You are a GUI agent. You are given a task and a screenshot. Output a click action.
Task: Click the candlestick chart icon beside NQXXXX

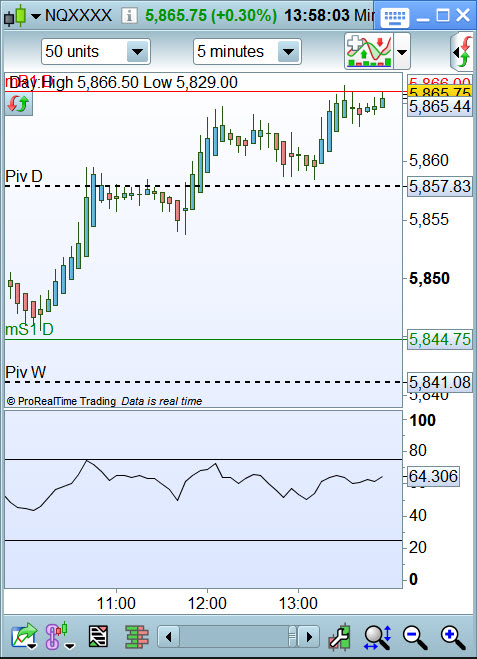pos(15,16)
